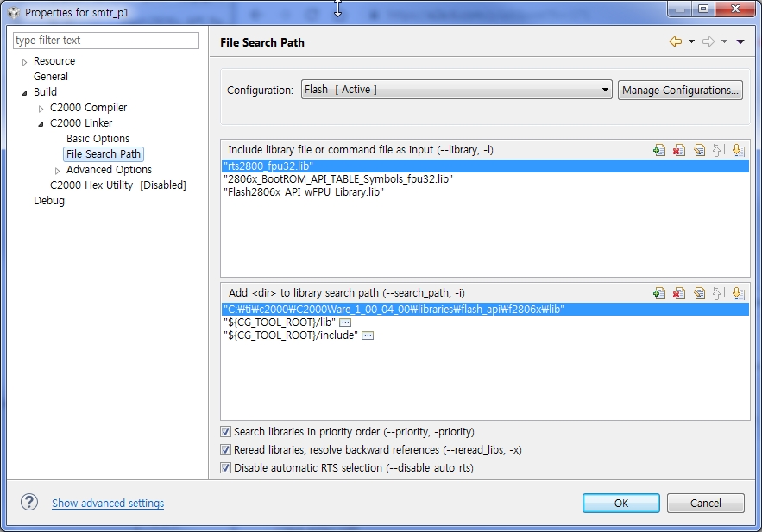The image size is (762, 532).
Task: Collapse the C2000 Linker tree branch
Action: tap(40, 122)
